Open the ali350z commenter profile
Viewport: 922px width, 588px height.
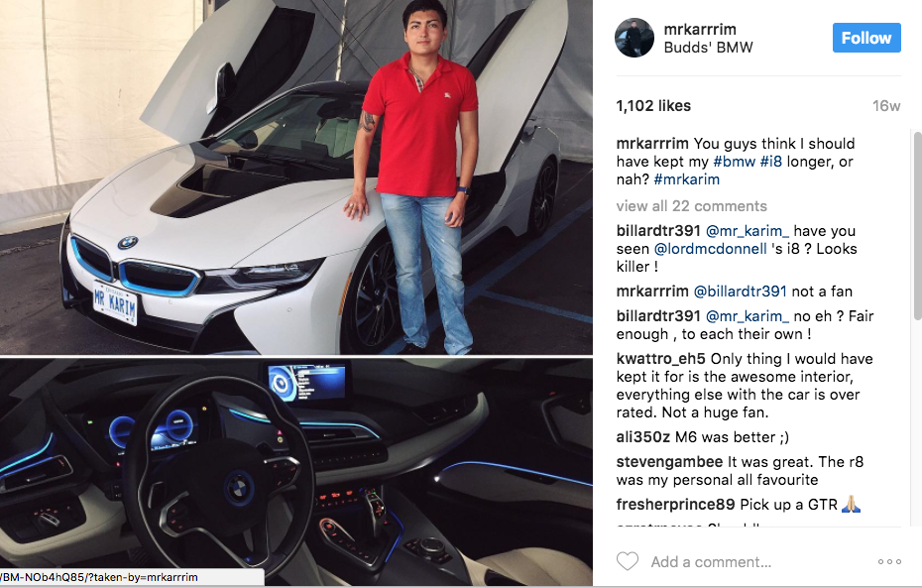(x=642, y=437)
